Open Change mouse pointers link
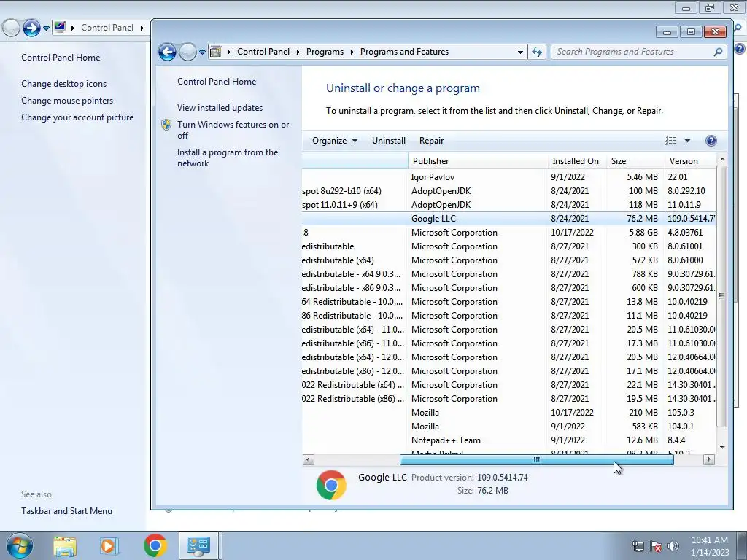This screenshot has height=560, width=747. (x=67, y=101)
